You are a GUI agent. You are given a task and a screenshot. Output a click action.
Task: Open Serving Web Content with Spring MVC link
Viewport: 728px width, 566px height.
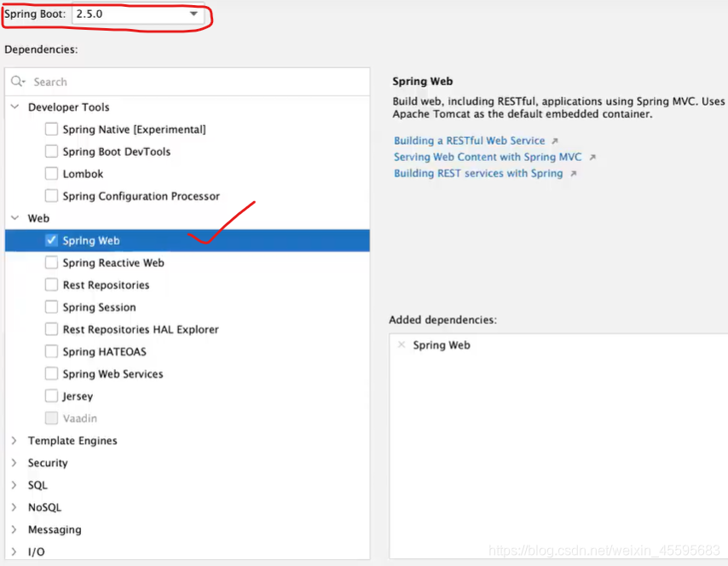tap(488, 157)
